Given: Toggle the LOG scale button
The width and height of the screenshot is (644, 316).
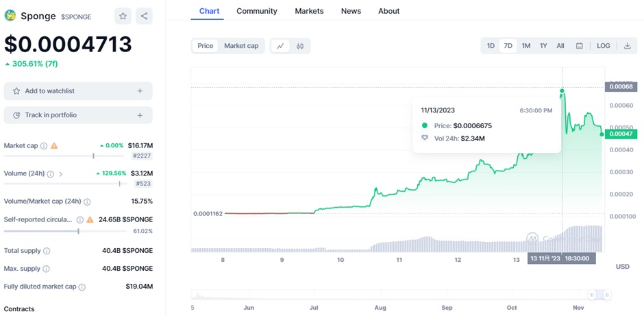Looking at the screenshot, I should [603, 46].
